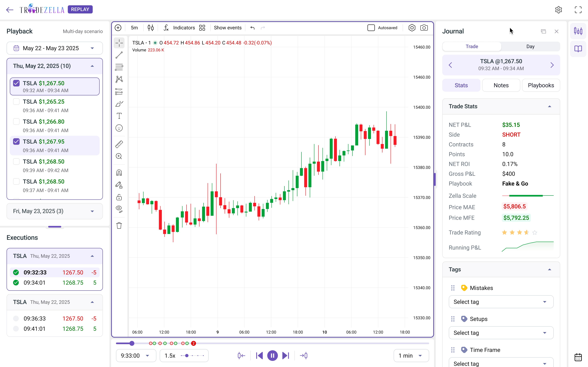Uncheck the TSLA $1,267.95 trade checkbox

[16, 141]
